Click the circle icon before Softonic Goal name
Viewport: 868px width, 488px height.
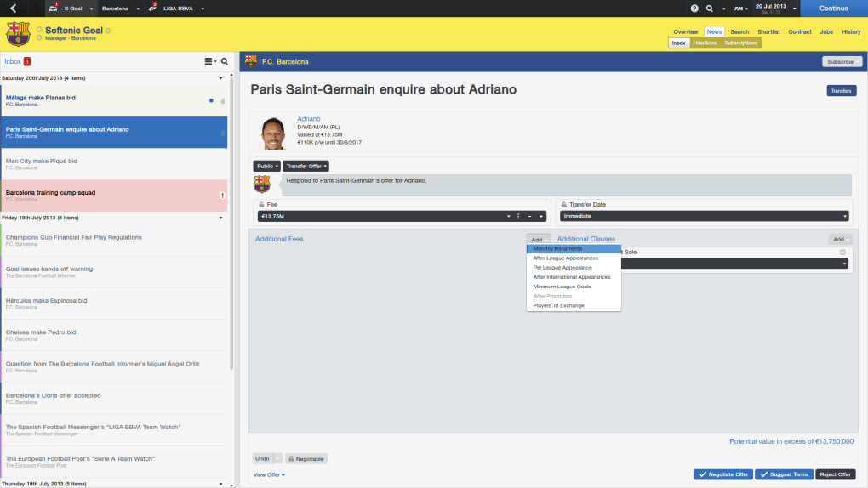(39, 30)
